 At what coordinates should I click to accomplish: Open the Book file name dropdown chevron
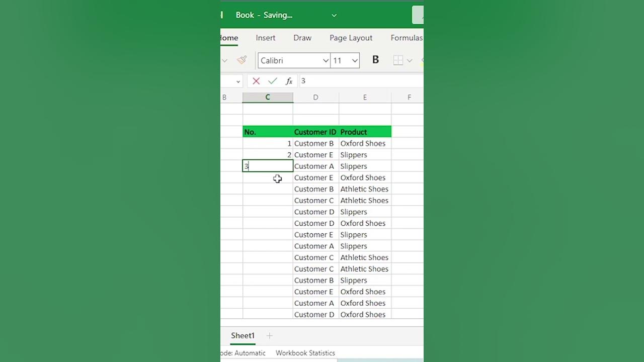pos(334,16)
